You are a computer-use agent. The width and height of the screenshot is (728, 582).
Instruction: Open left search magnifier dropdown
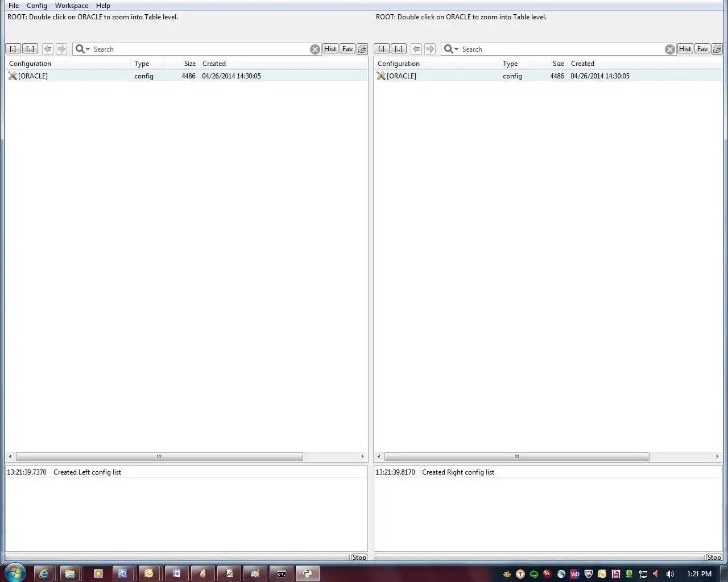(83, 49)
